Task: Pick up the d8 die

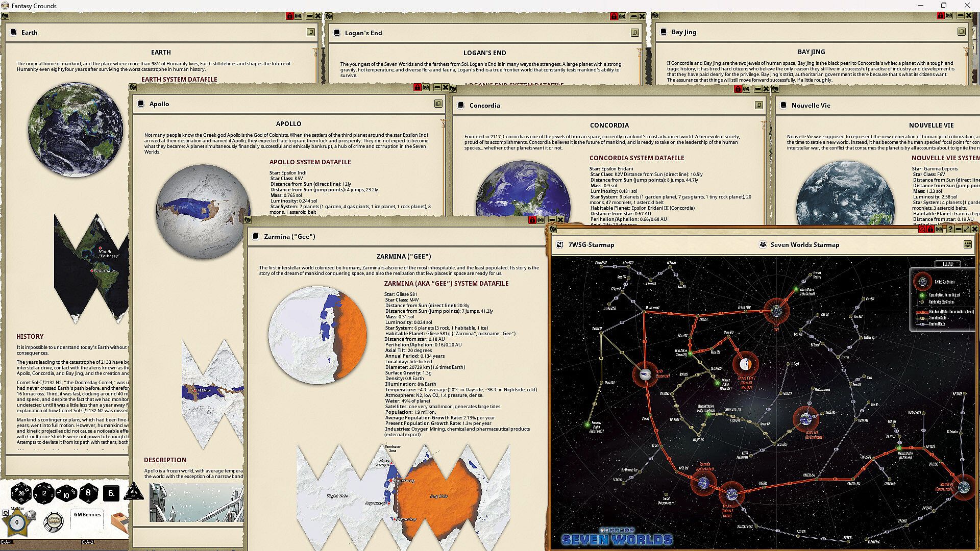Action: pos(88,493)
